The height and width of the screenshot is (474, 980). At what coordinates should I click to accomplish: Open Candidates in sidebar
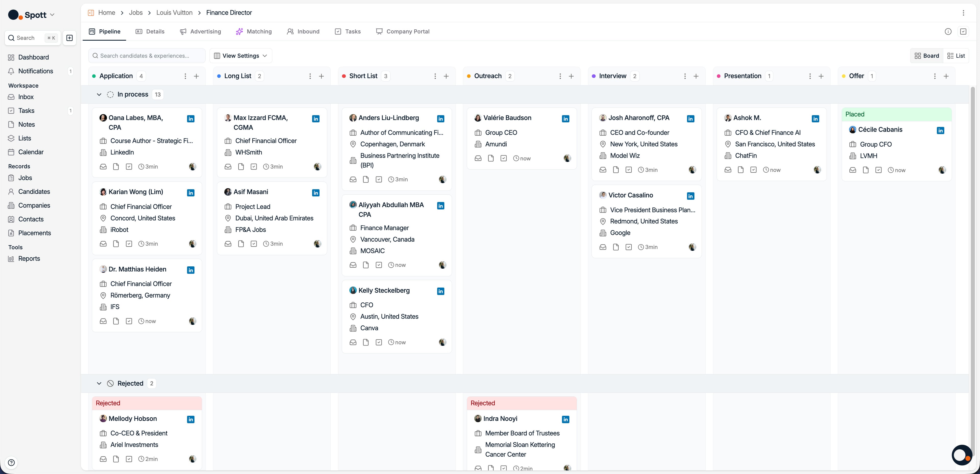(34, 192)
